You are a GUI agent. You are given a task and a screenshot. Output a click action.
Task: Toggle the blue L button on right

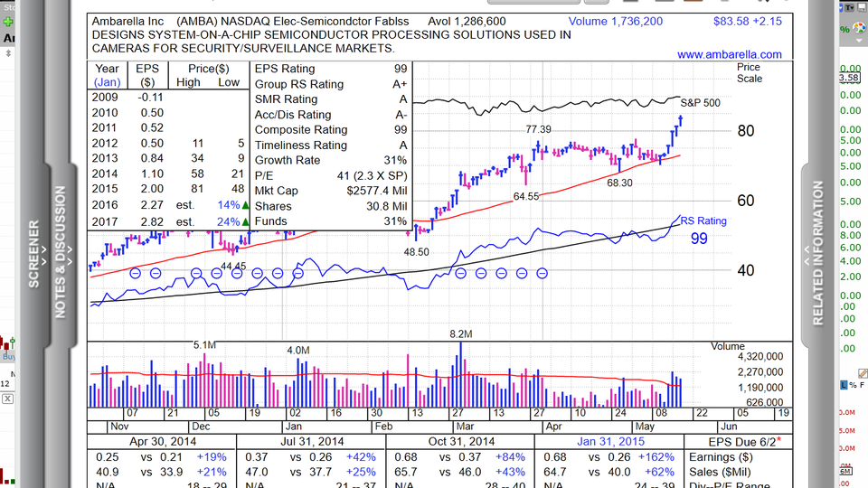844,385
